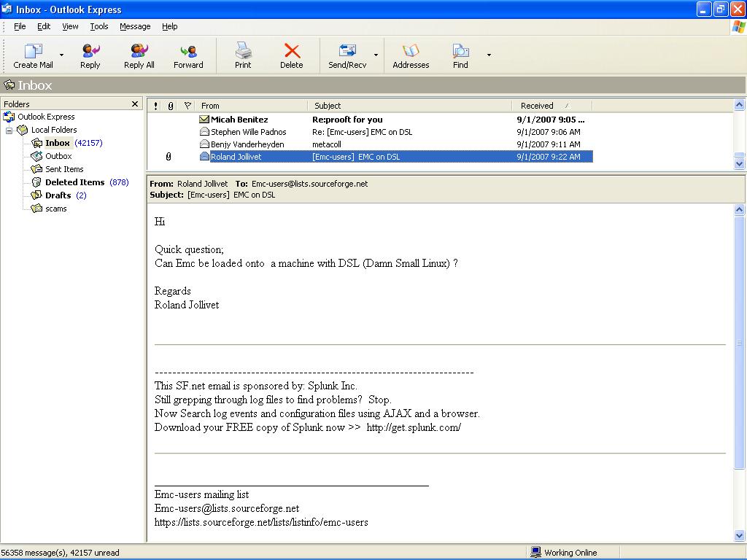
Task: Sort by flag column header
Action: click(187, 106)
